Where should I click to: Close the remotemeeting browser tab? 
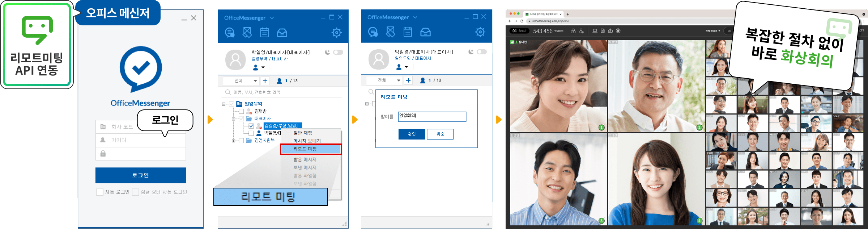(561, 14)
